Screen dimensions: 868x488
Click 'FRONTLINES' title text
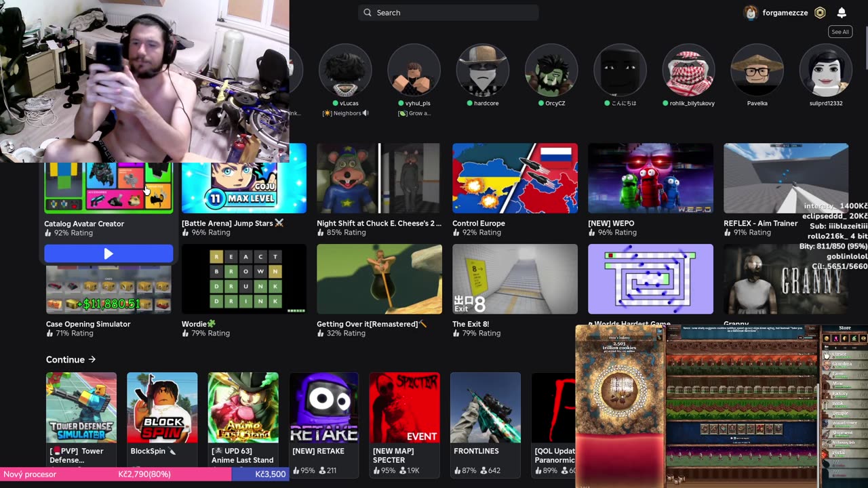click(x=476, y=451)
